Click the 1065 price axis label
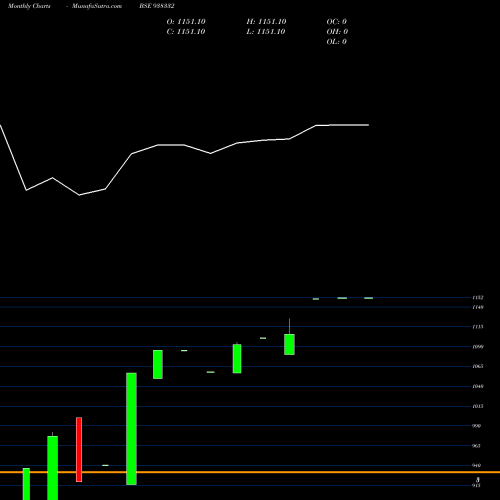 478,366
